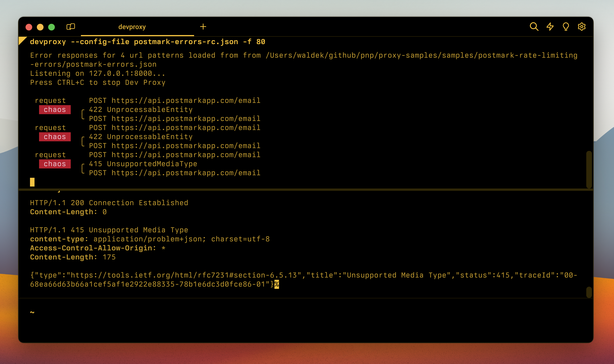
Task: Select the 422 UnprocessableEntity response line
Action: [x=141, y=109]
